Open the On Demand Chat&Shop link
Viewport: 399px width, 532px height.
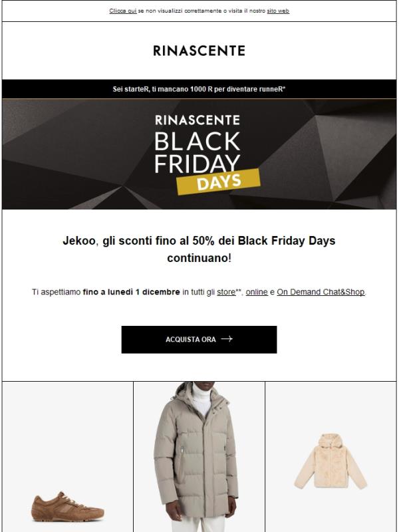click(x=321, y=292)
